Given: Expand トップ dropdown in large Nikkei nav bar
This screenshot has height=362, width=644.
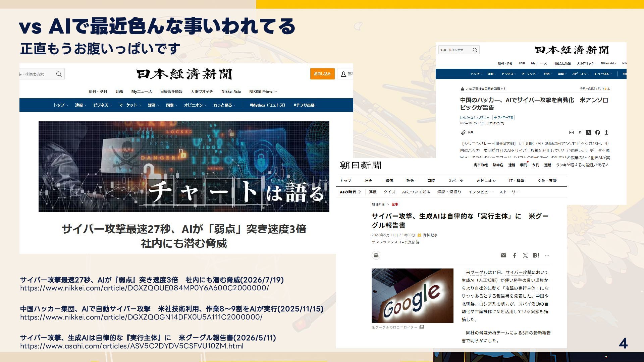Looking at the screenshot, I should [x=61, y=105].
